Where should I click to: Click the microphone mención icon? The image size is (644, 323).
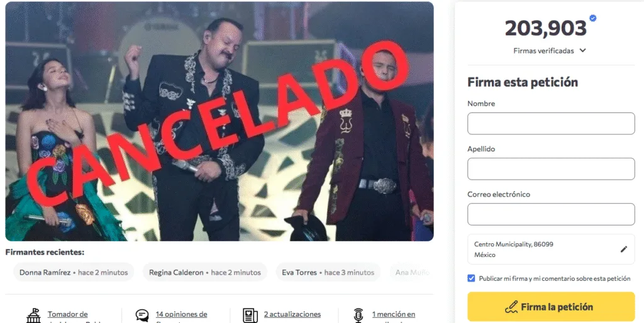[x=358, y=315]
